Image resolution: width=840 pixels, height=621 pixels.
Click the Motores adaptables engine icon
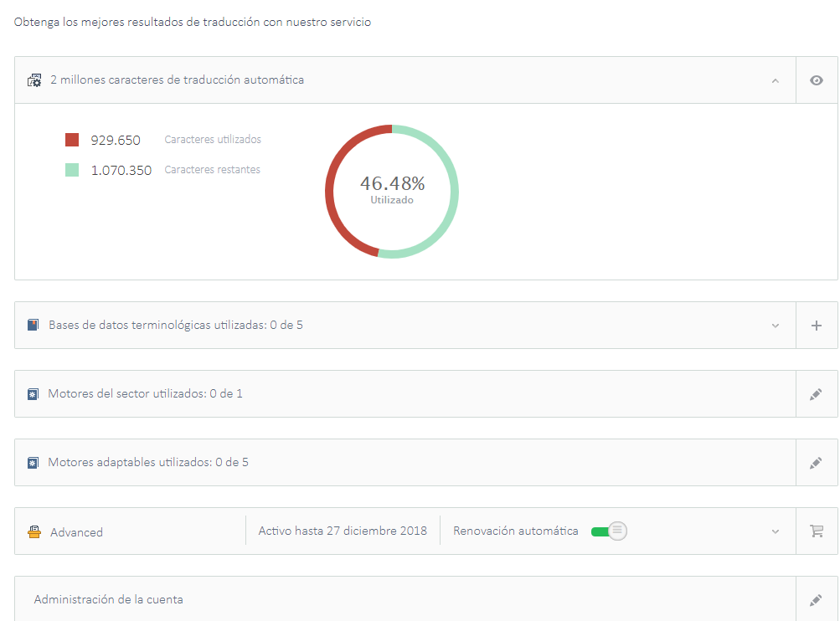click(33, 463)
